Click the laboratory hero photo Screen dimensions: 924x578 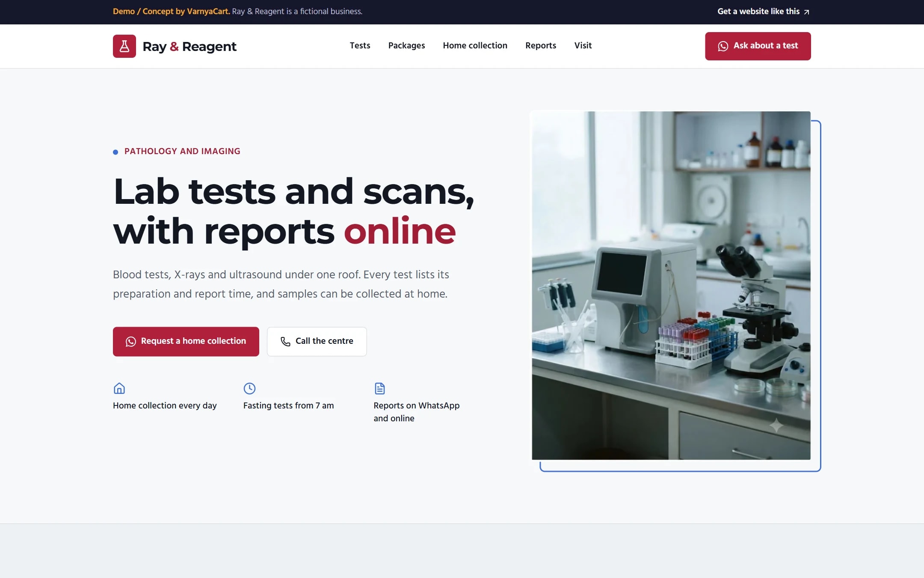[671, 286]
